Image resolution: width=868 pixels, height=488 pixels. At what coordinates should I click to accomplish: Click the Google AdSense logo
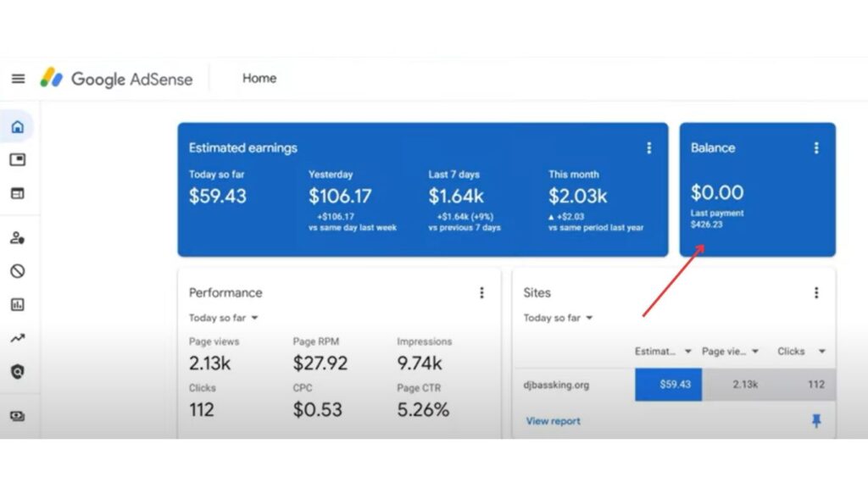[116, 79]
